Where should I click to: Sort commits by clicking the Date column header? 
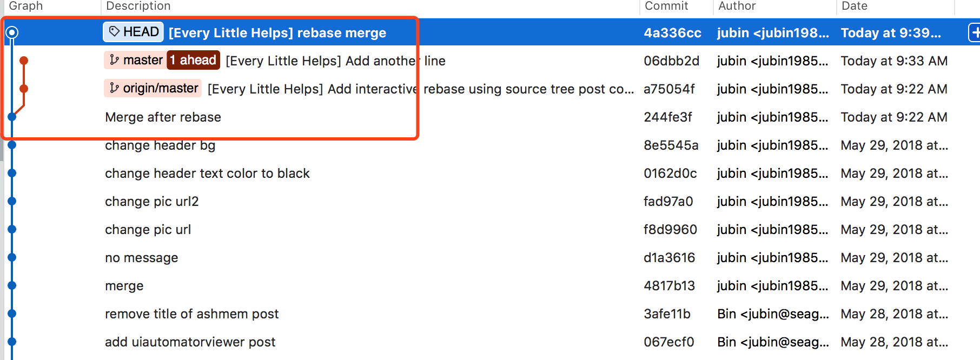click(853, 6)
